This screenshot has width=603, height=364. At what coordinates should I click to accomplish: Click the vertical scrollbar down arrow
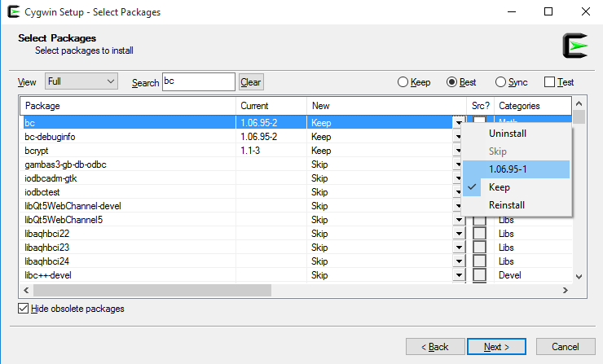pos(579,277)
